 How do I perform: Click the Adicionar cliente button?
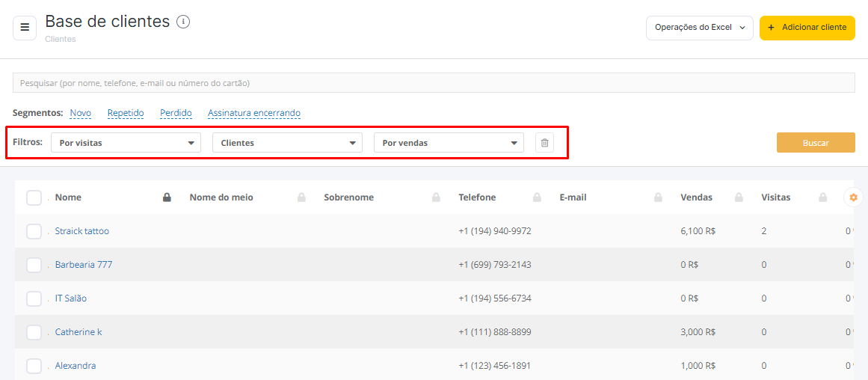[807, 28]
